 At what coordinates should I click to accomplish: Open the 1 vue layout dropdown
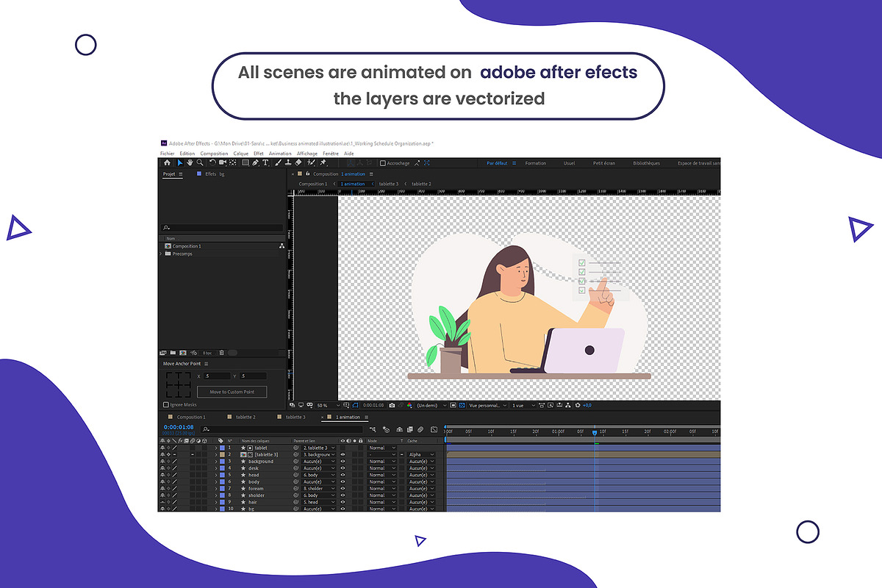point(523,405)
